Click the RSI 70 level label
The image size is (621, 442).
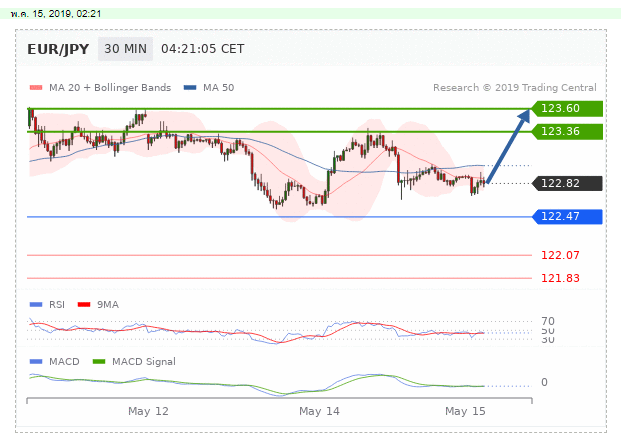[548, 321]
